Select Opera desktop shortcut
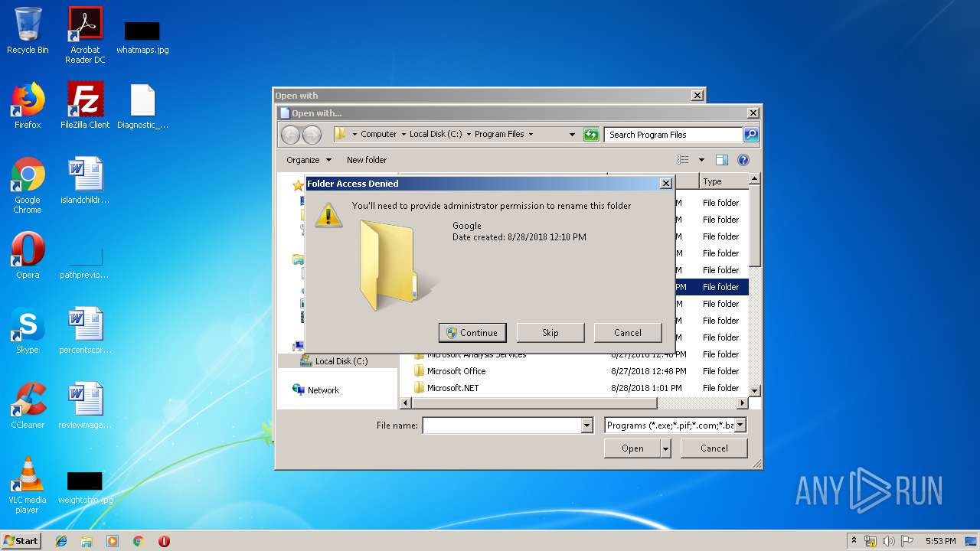This screenshot has height=551, width=980. coord(28,256)
